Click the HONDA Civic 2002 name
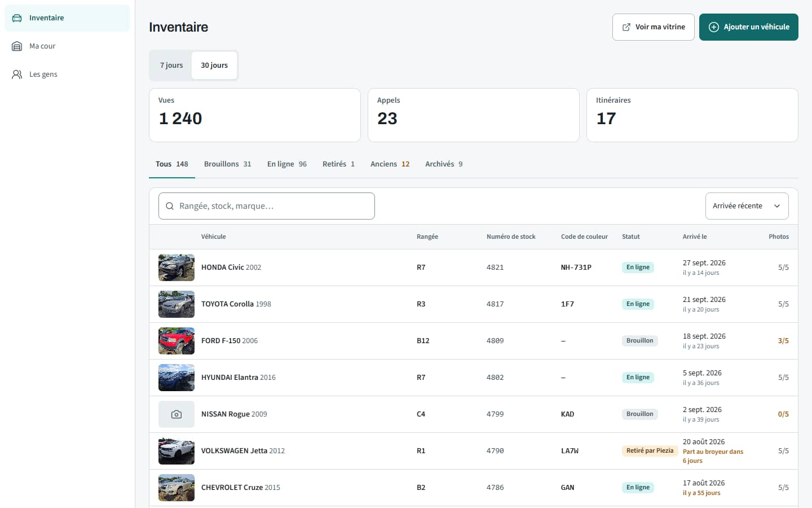The width and height of the screenshot is (812, 508). tap(231, 268)
